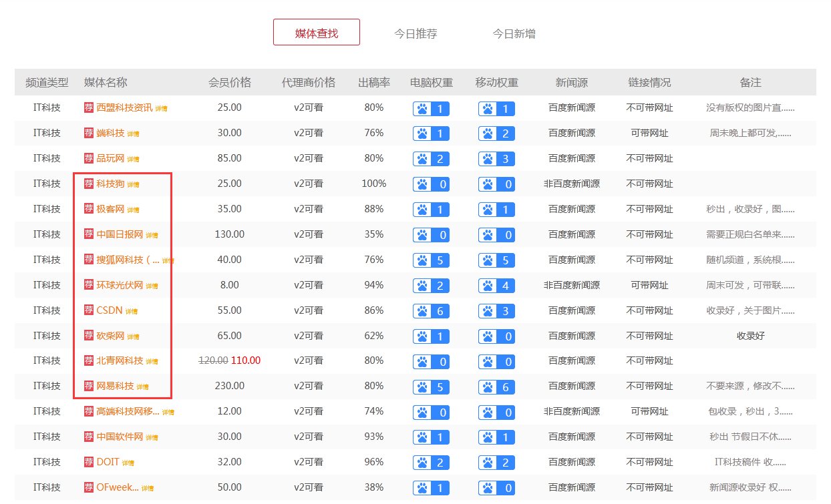This screenshot has height=504, width=831.
Task: Open the 中国日报网 media link
Action: 120,234
